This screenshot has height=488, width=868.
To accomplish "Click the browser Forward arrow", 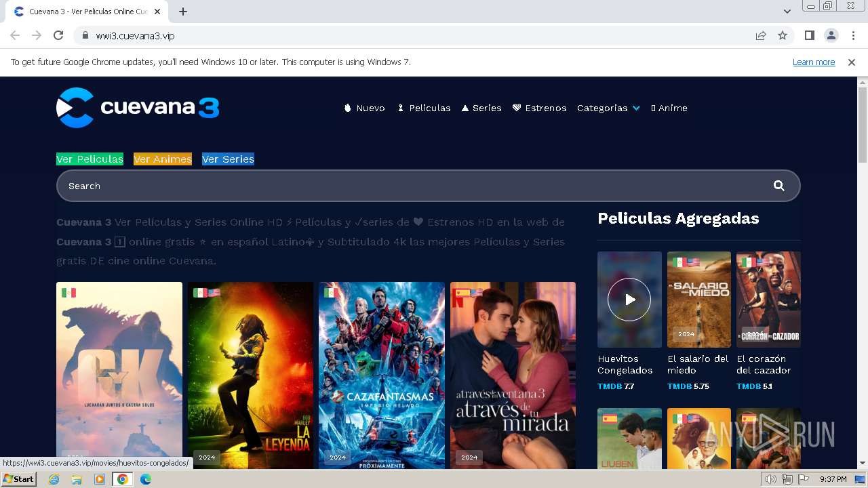I will click(37, 35).
